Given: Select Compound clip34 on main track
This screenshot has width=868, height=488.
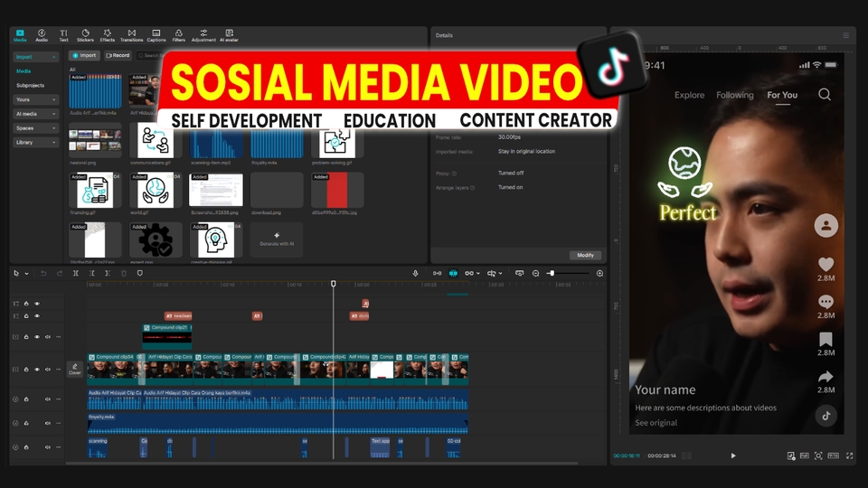Looking at the screenshot, I should [115, 369].
